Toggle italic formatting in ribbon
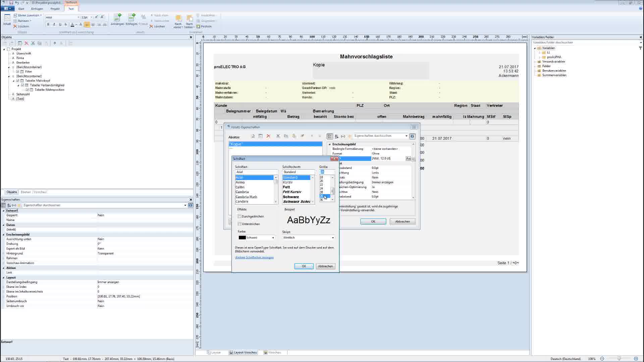This screenshot has width=644, height=362. pos(54,25)
